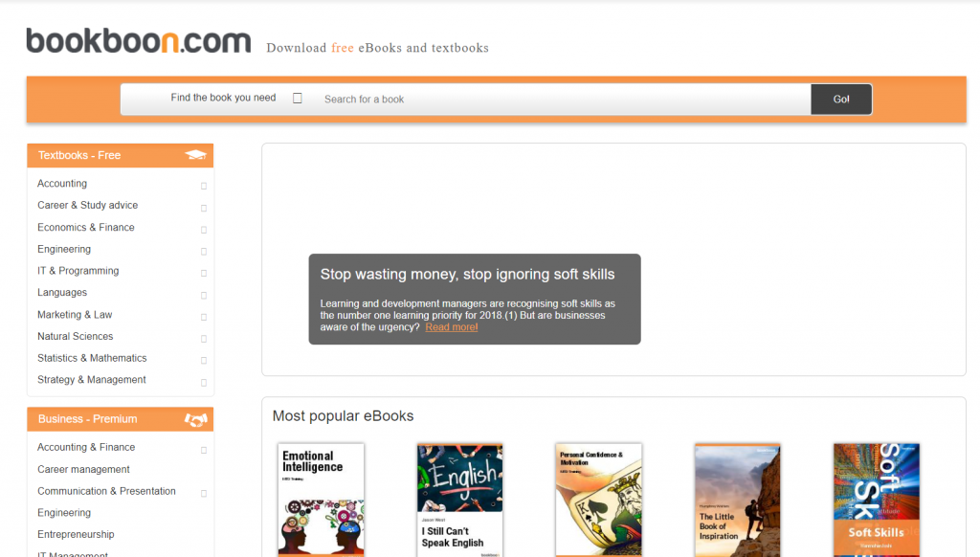
Task: Click the Go! search button
Action: [x=841, y=99]
